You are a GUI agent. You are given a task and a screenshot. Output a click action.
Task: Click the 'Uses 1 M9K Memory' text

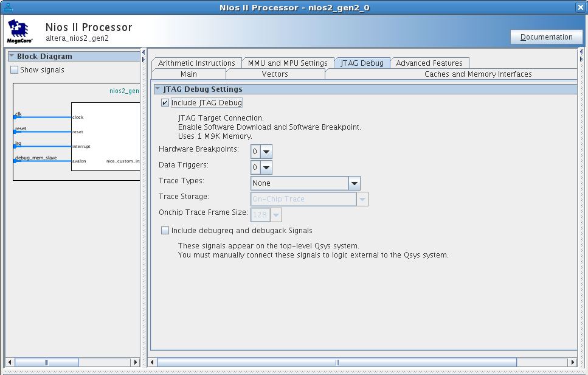pos(215,136)
